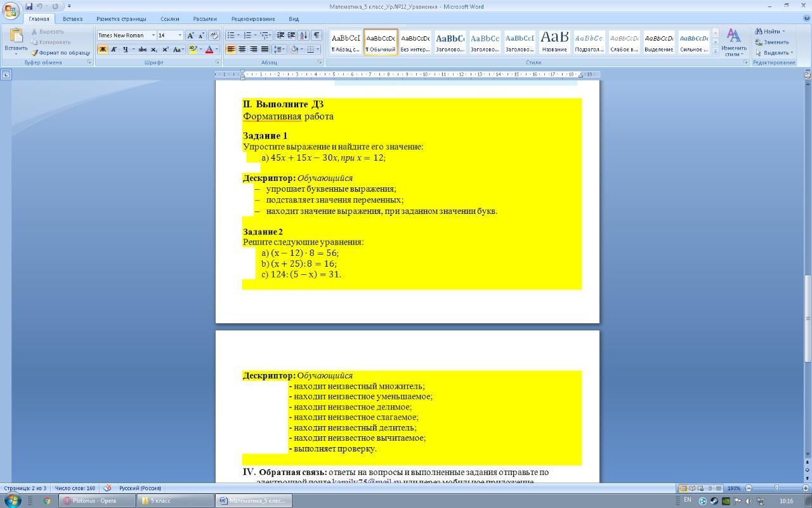Screen dimensions: 812x508
Task: Activate Формат по образцу format painter
Action: [x=60, y=53]
